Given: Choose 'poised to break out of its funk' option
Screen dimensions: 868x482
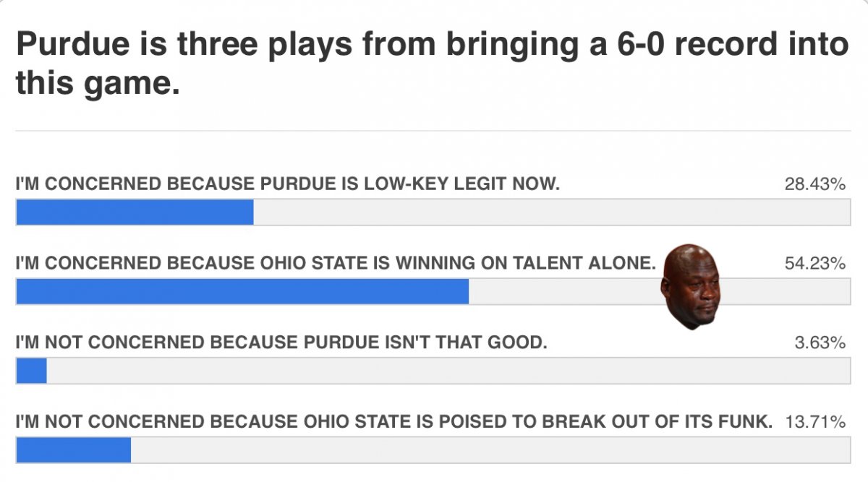Looking at the screenshot, I should tap(394, 421).
